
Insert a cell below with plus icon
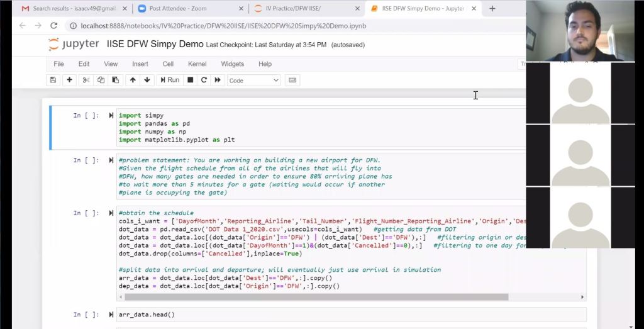pyautogui.click(x=69, y=80)
